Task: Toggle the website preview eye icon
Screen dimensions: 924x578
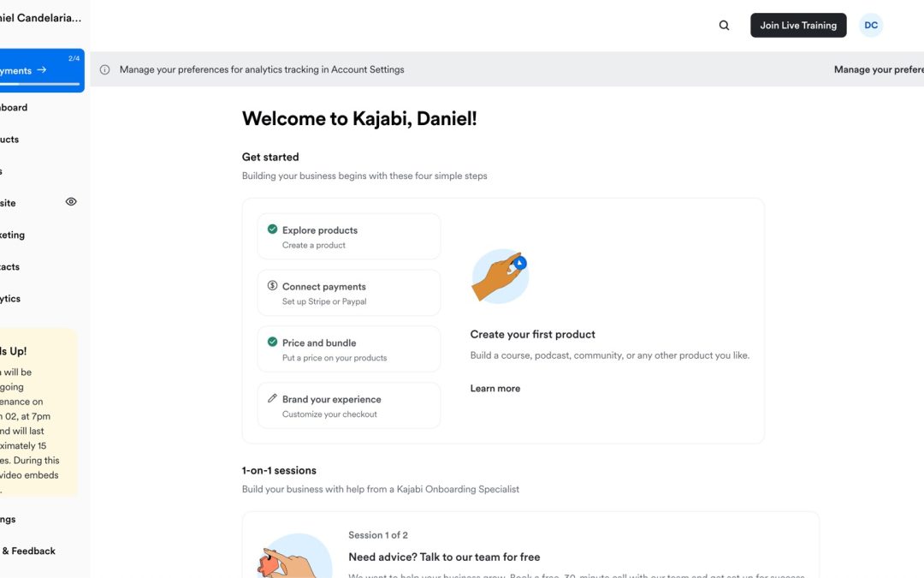Action: coord(71,202)
